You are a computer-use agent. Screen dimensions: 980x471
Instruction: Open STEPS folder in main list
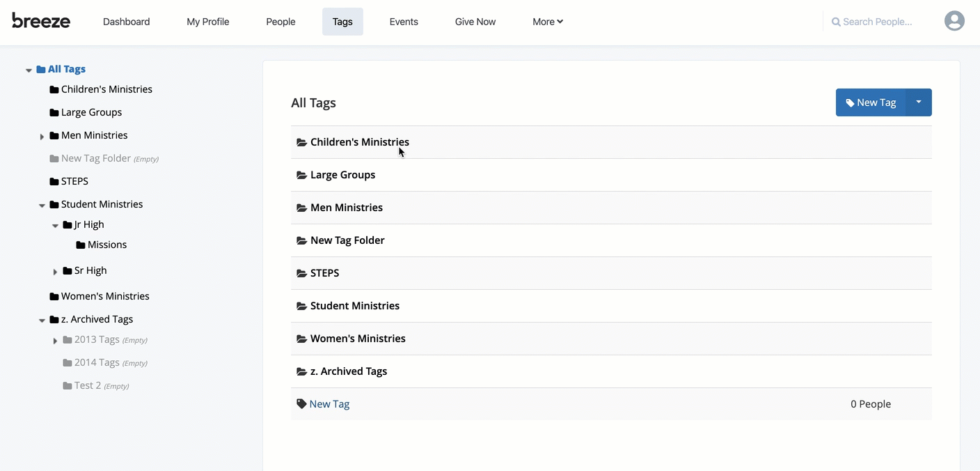pos(324,273)
